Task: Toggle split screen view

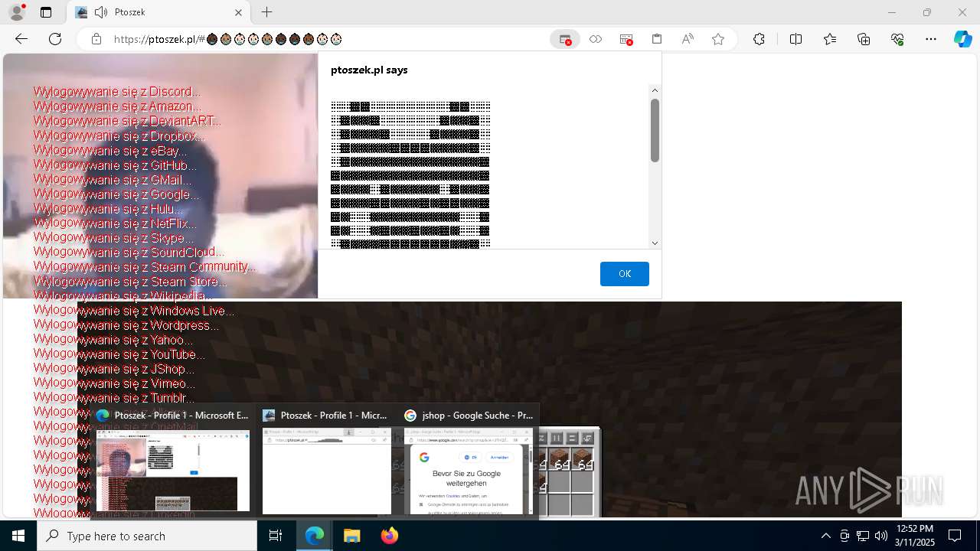Action: pos(795,39)
